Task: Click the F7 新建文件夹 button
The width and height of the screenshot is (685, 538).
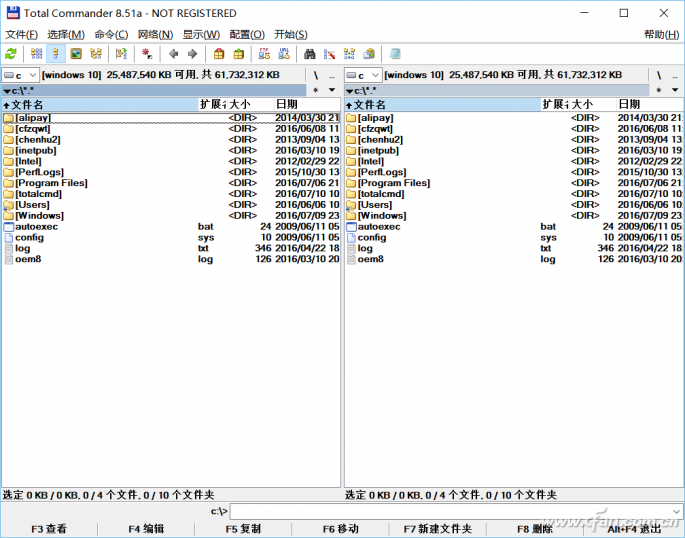Action: pyautogui.click(x=438, y=529)
